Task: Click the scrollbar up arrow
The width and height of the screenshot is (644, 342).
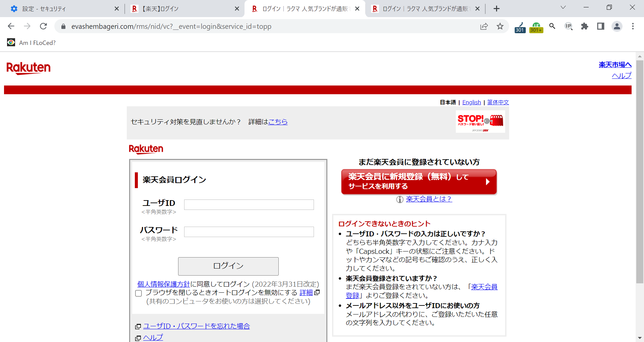Action: (x=640, y=56)
